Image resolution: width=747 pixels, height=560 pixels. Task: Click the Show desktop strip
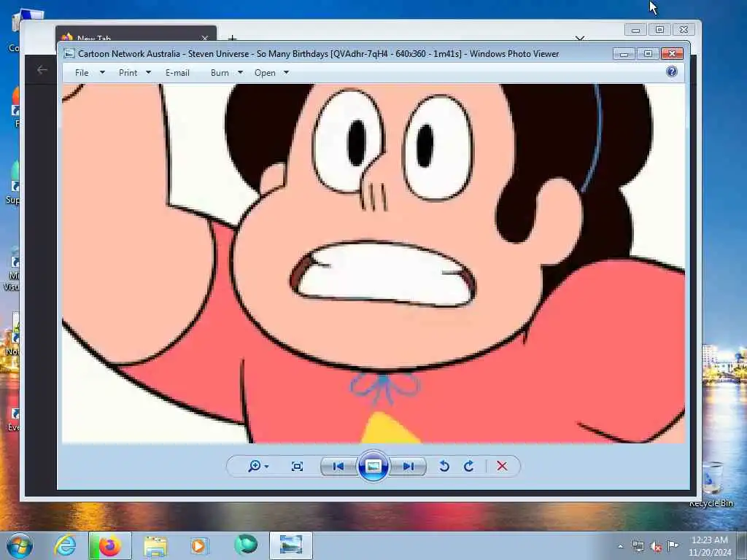point(742,545)
